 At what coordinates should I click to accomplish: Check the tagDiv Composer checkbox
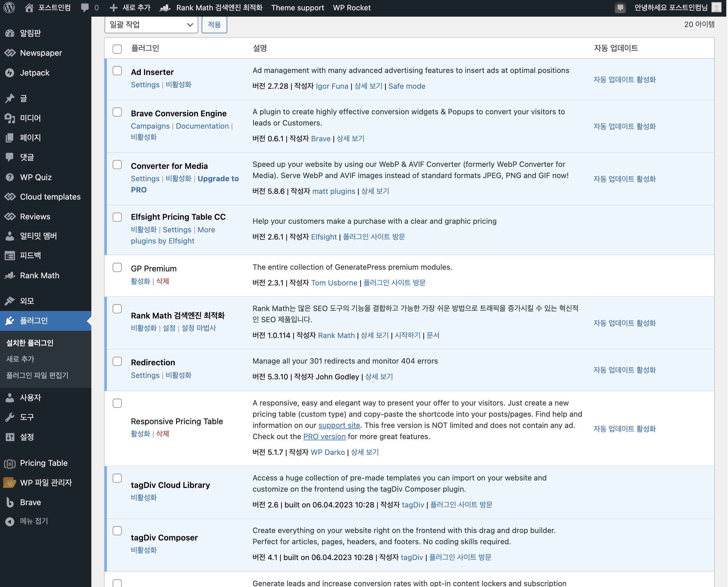(x=117, y=531)
